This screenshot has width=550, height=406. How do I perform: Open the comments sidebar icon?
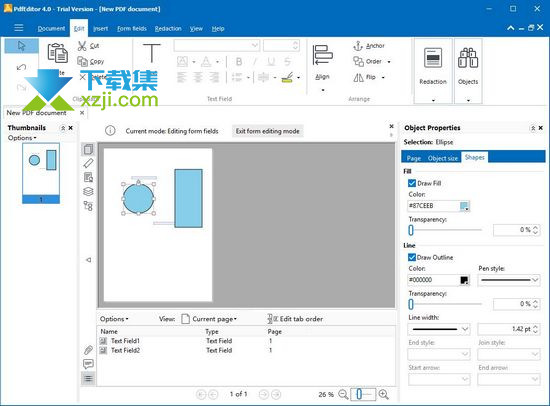[x=88, y=364]
